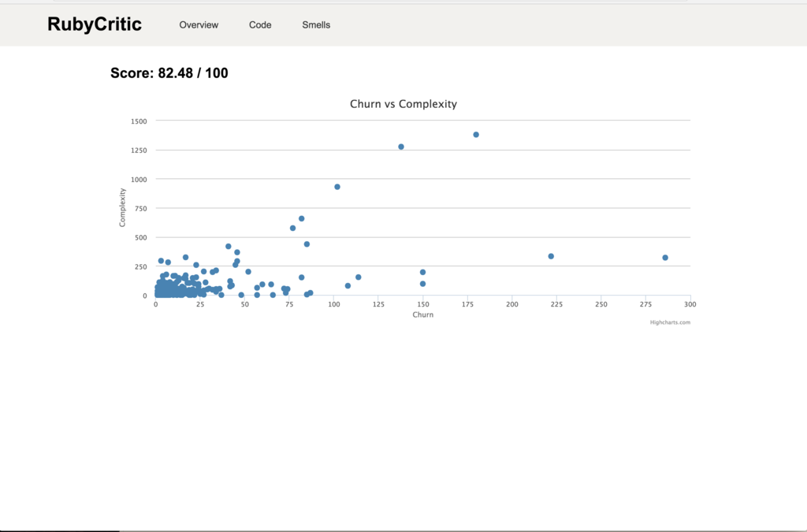Click the data point near churn 85, complexity 440
Screen dimensions: 807x532
(x=307, y=244)
